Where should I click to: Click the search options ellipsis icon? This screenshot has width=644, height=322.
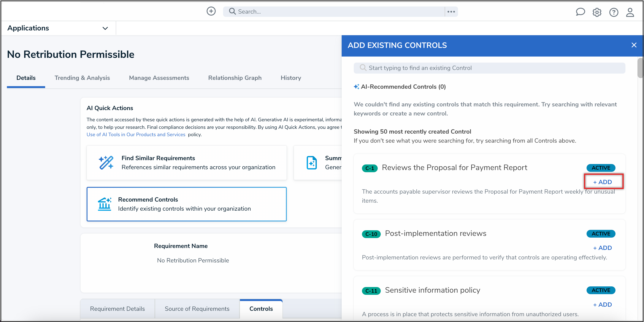pyautogui.click(x=451, y=11)
